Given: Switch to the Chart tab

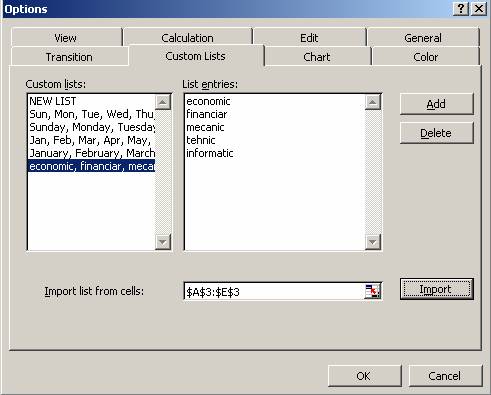Looking at the screenshot, I should pyautogui.click(x=317, y=57).
